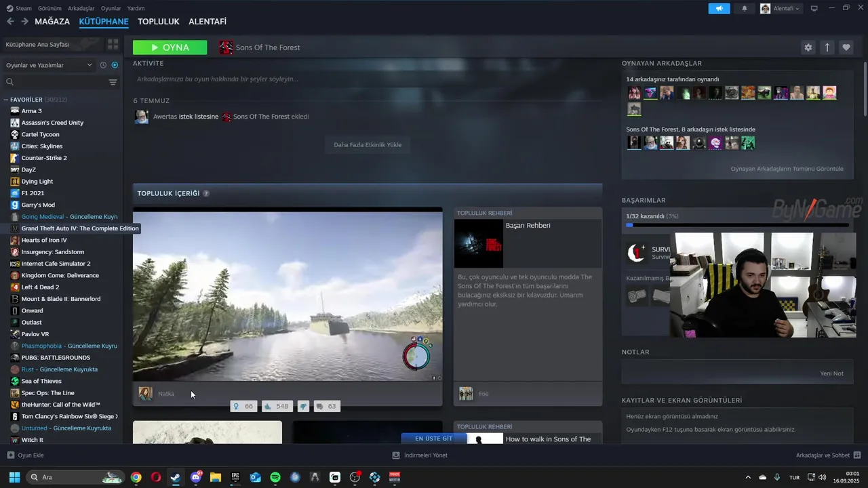Viewport: 868px width, 488px height.
Task: Toggle favorite heart icon for the game
Action: 846,47
